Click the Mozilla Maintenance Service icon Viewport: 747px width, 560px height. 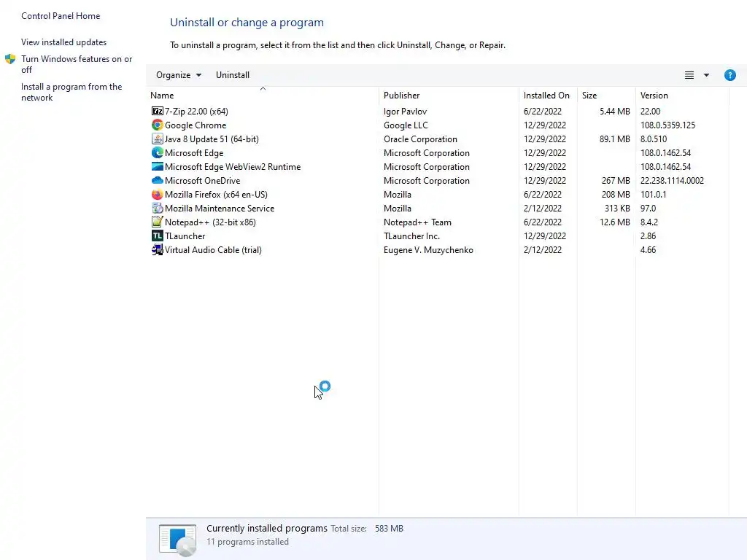[x=158, y=208]
